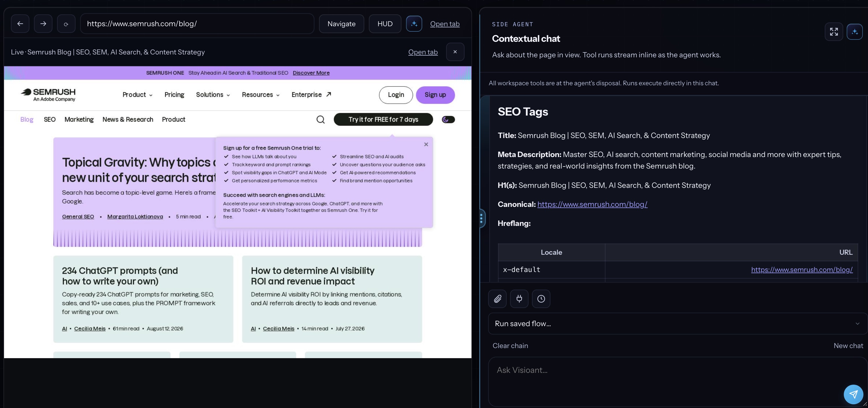This screenshot has height=408, width=868.
Task: Select the Blog tab
Action: 27,119
